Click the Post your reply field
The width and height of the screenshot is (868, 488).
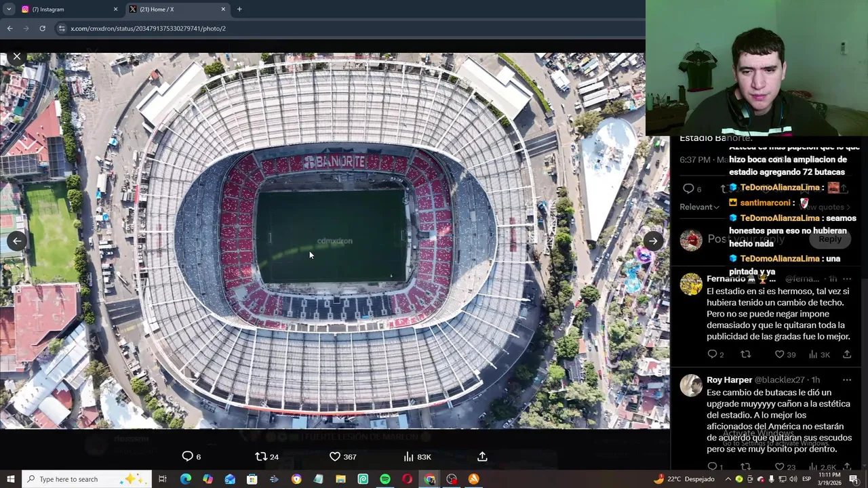(746, 239)
